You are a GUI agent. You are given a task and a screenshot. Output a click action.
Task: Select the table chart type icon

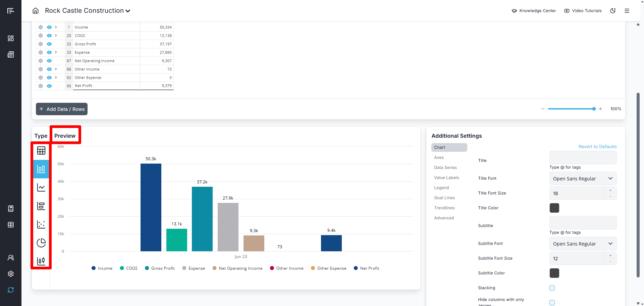click(41, 151)
